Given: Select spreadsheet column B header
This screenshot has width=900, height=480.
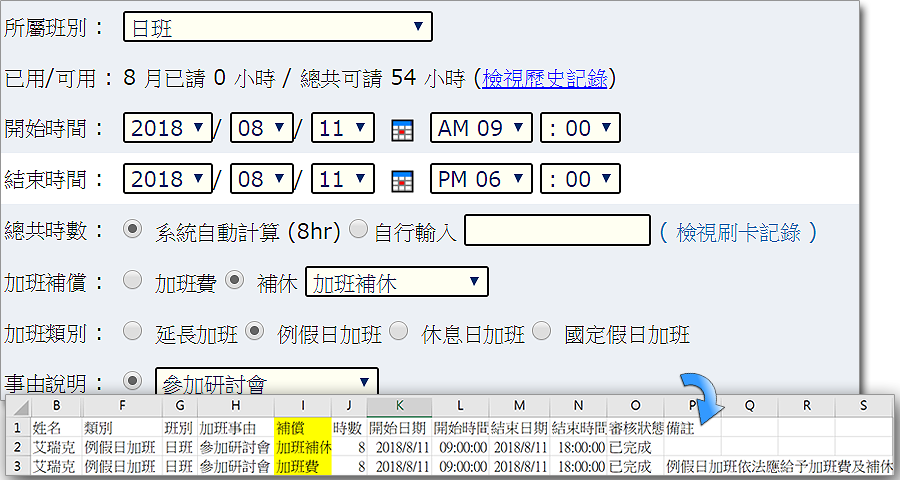Looking at the screenshot, I should [x=56, y=406].
